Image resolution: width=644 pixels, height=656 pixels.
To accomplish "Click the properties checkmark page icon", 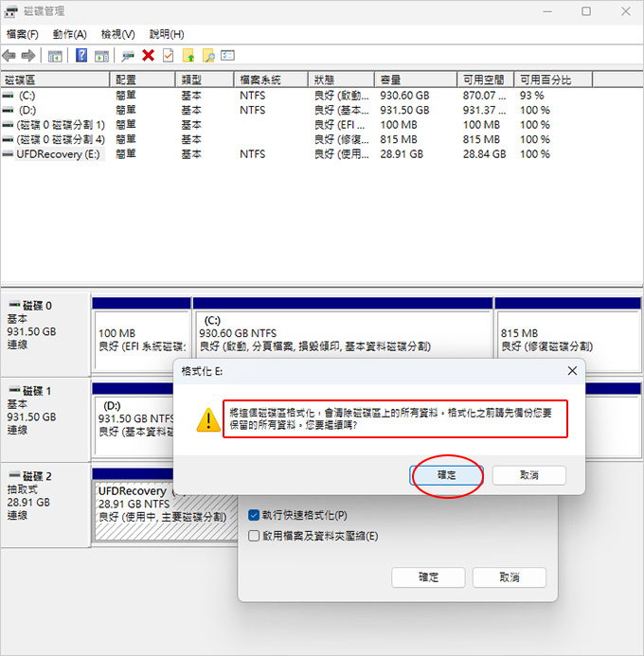I will (x=169, y=55).
